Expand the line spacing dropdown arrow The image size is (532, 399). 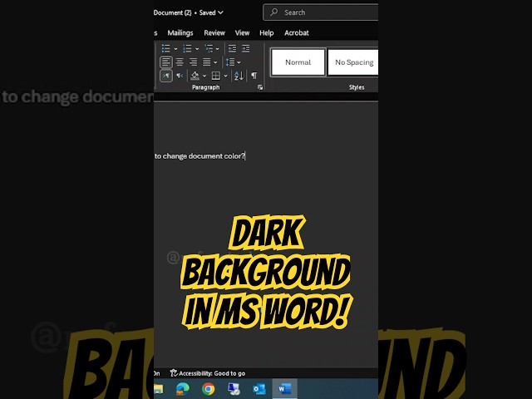pyautogui.click(x=239, y=62)
